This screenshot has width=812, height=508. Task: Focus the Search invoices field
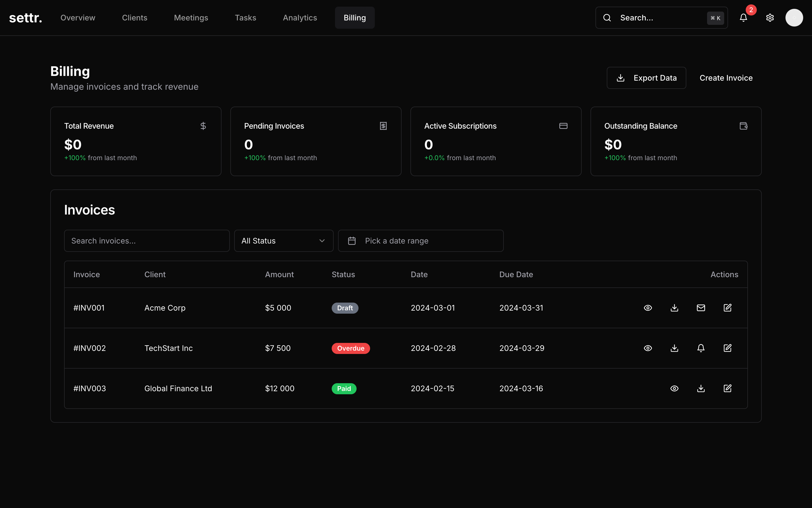pos(147,241)
